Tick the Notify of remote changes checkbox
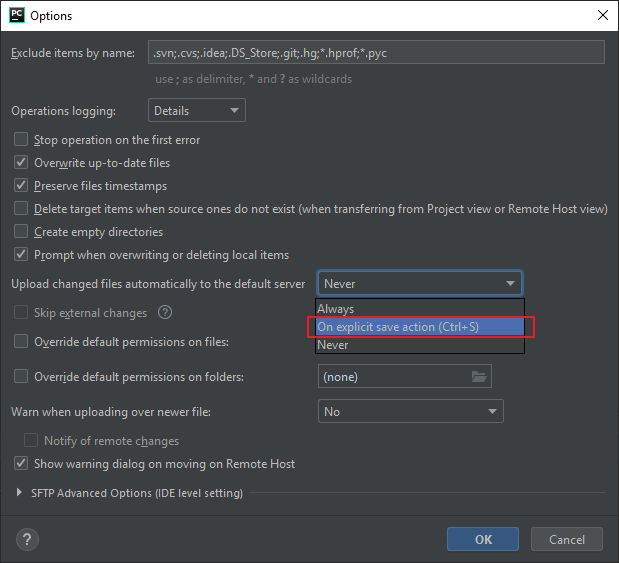The width and height of the screenshot is (619, 563). point(31,441)
